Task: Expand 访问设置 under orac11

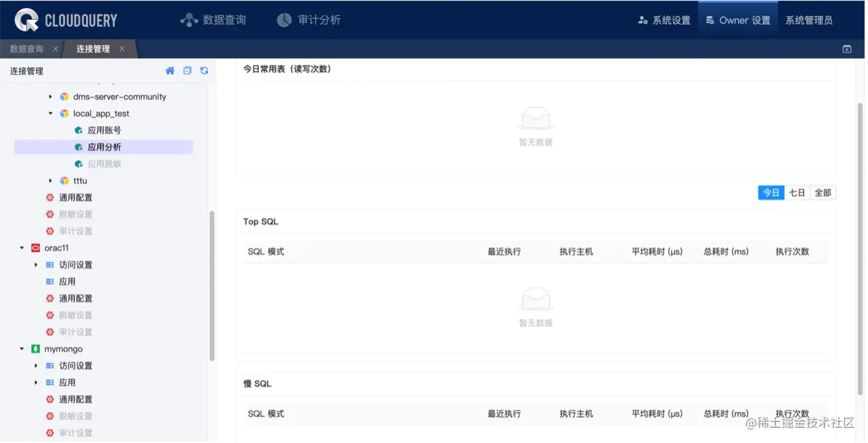Action: (x=36, y=264)
